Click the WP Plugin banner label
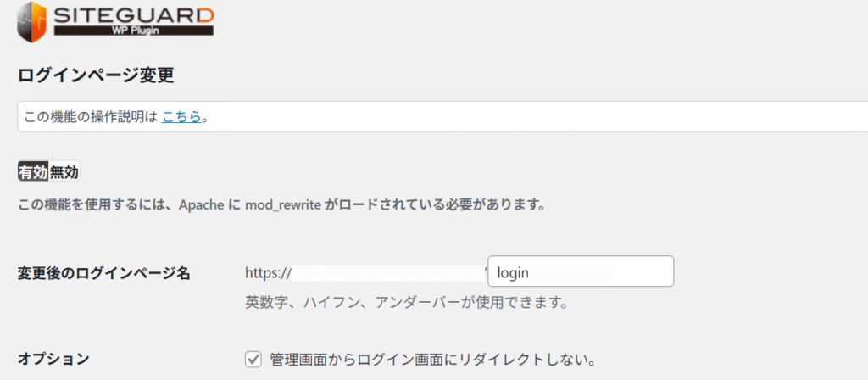Screen dimensions: 868x380 (x=134, y=31)
